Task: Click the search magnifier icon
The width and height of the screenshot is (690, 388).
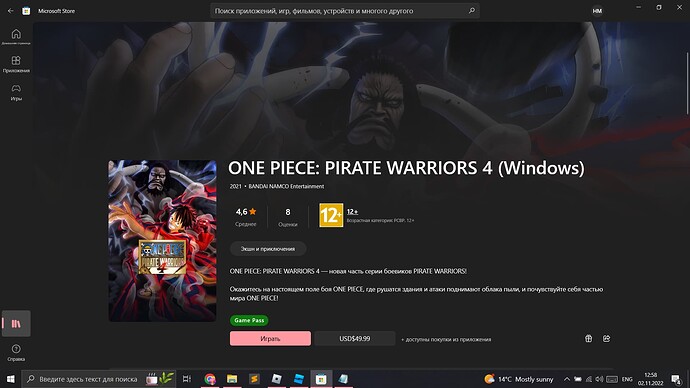Action: (472, 11)
